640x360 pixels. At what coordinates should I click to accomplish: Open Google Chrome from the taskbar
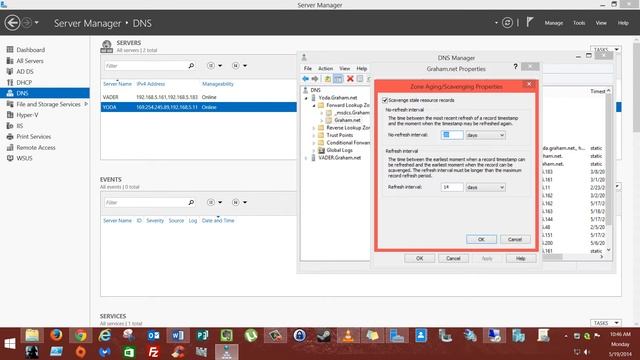point(80,335)
